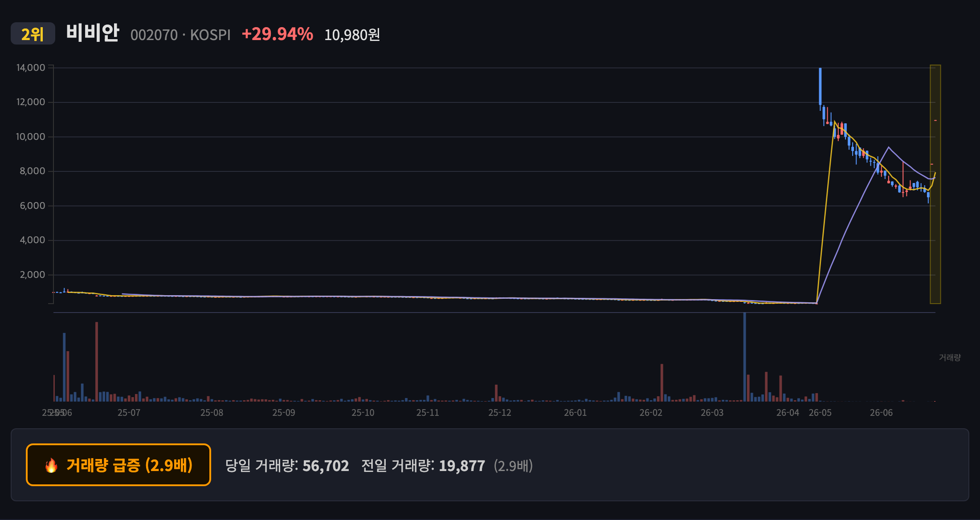Click the 26-02 date axis label
The image size is (980, 520).
coord(651,413)
